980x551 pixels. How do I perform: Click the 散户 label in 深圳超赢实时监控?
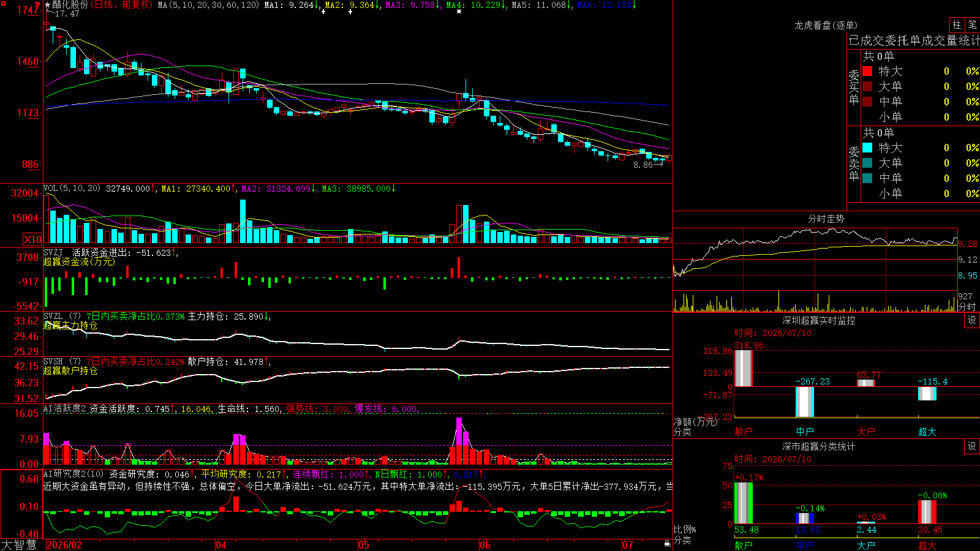744,432
